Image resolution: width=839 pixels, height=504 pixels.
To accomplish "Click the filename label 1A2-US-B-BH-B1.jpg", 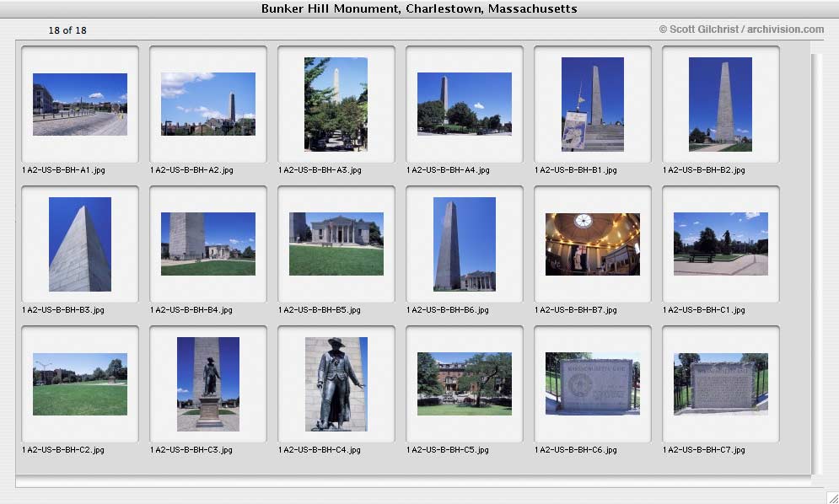I will click(576, 170).
